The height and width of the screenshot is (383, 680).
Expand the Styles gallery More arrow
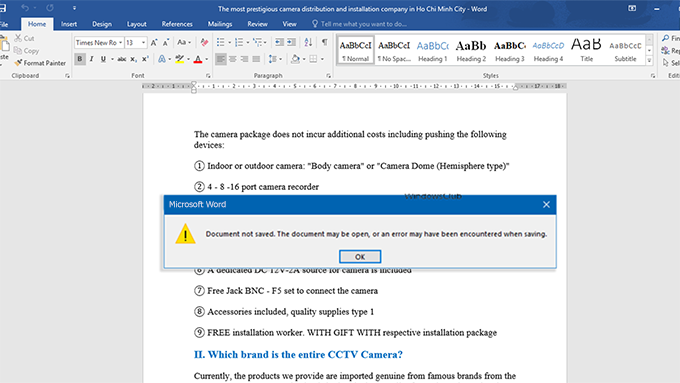coord(649,61)
